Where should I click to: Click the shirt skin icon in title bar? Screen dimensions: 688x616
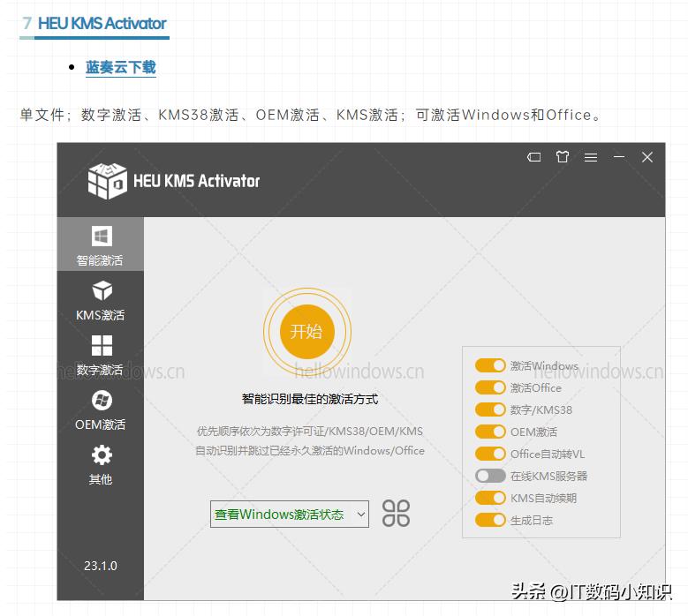point(563,157)
